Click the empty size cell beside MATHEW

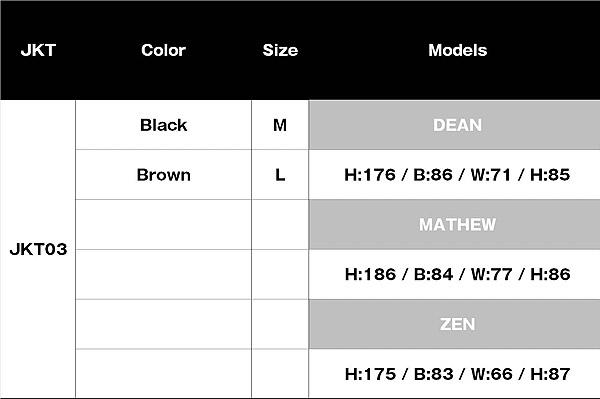(x=280, y=225)
